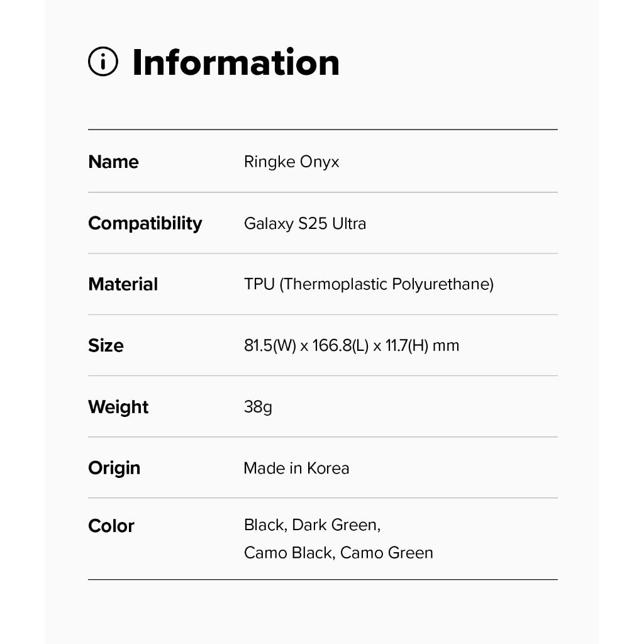Select the Material row label
Image resolution: width=644 pixels, height=644 pixels.
(123, 284)
